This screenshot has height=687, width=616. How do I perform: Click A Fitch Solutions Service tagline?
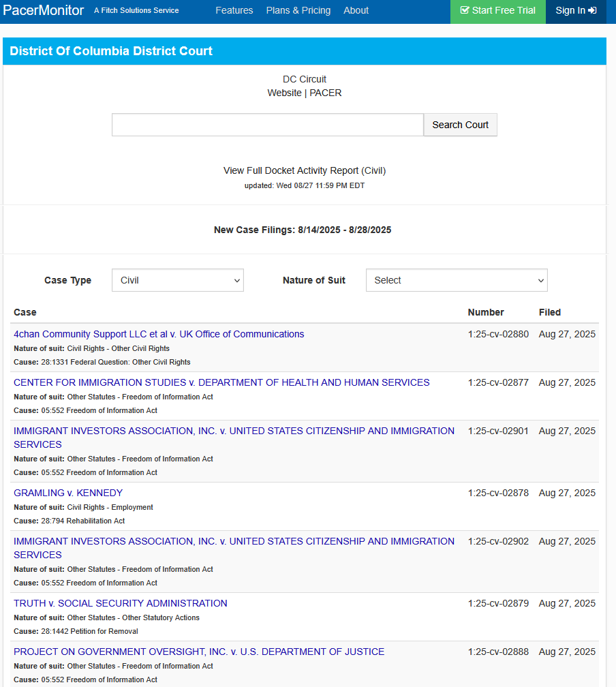(136, 10)
